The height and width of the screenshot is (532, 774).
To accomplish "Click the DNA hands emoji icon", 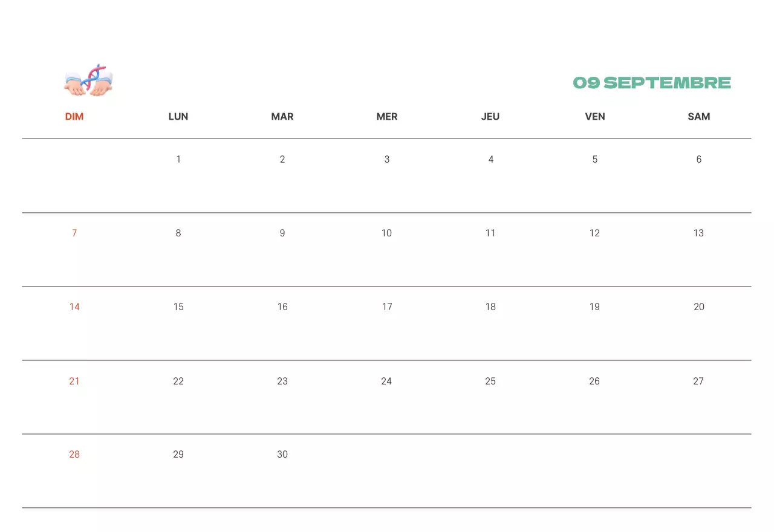I will 88,80.
